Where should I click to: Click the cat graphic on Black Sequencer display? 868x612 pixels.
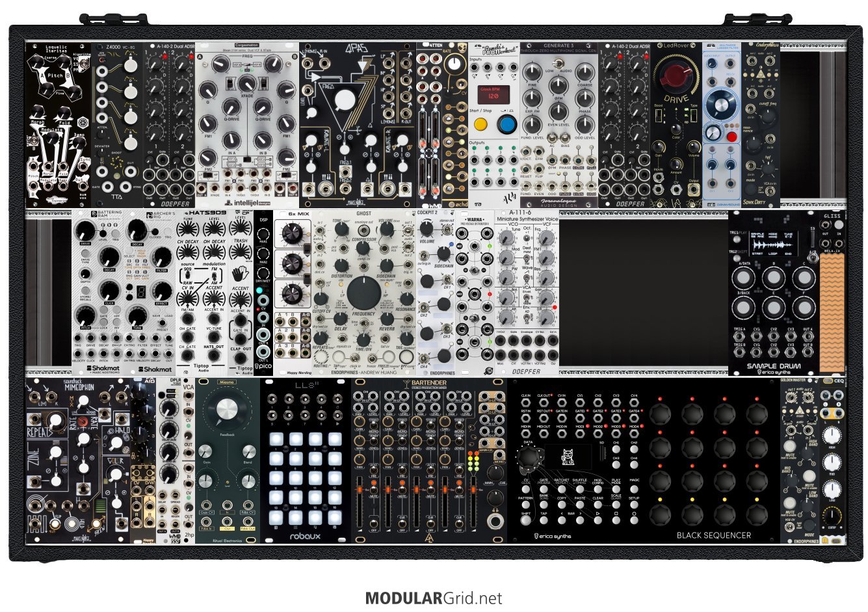pos(568,457)
